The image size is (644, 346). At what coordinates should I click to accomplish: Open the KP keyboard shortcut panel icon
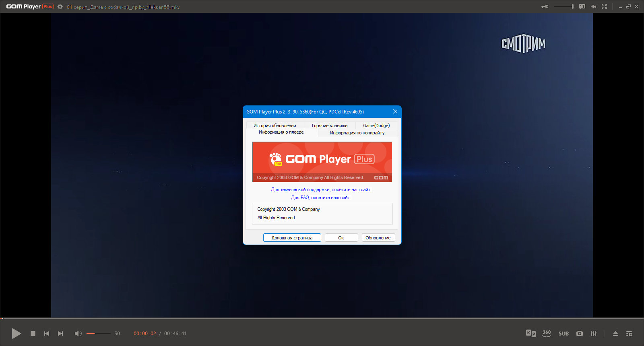(x=531, y=333)
